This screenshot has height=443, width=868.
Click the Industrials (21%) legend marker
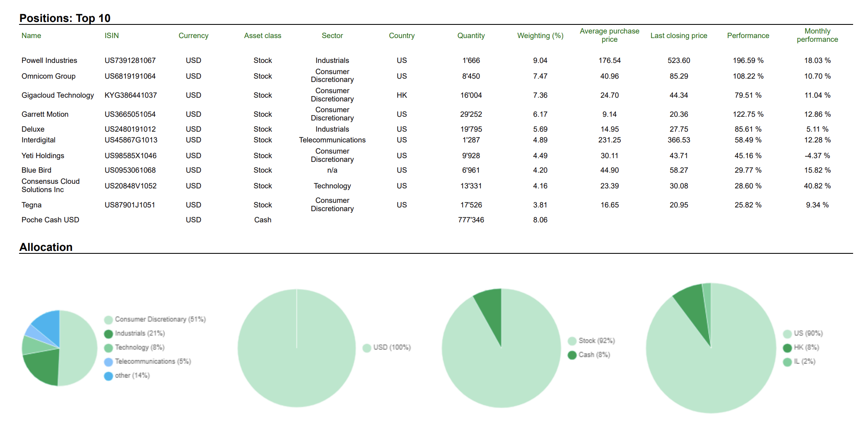click(x=108, y=333)
